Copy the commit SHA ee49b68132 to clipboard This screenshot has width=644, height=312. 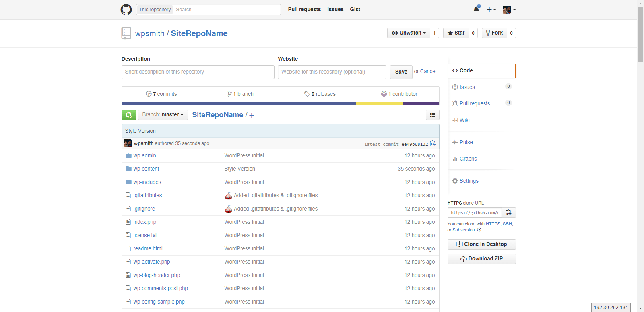click(x=433, y=143)
